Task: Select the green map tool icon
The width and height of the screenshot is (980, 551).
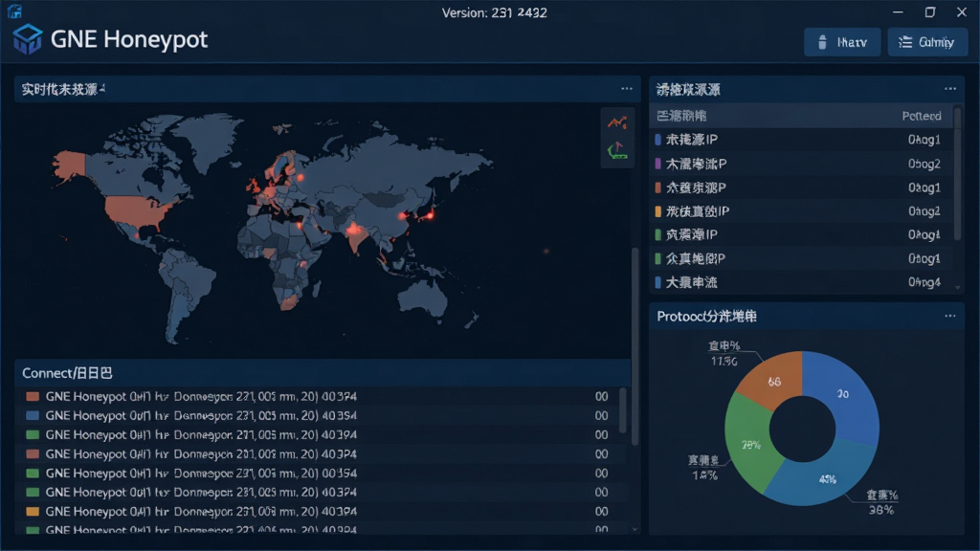Action: tap(617, 150)
